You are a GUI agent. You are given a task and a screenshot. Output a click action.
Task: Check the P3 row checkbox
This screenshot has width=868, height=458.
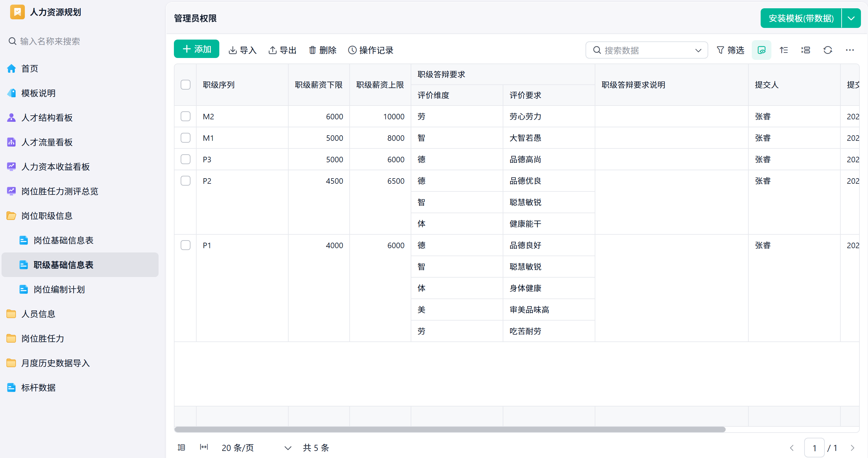pos(186,160)
